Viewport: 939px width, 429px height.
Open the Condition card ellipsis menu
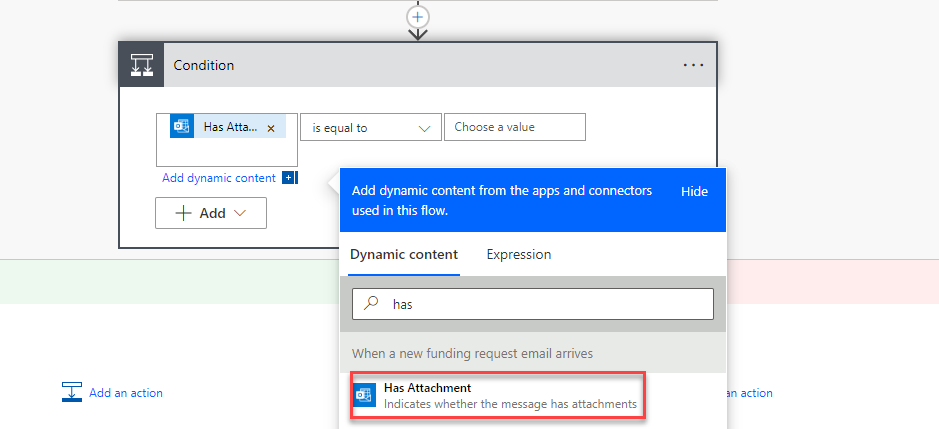693,65
